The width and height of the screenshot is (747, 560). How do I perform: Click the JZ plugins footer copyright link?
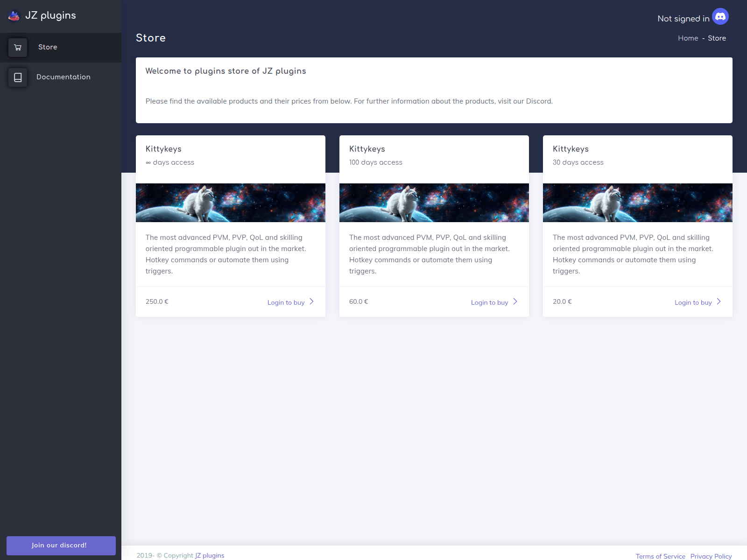click(x=210, y=555)
